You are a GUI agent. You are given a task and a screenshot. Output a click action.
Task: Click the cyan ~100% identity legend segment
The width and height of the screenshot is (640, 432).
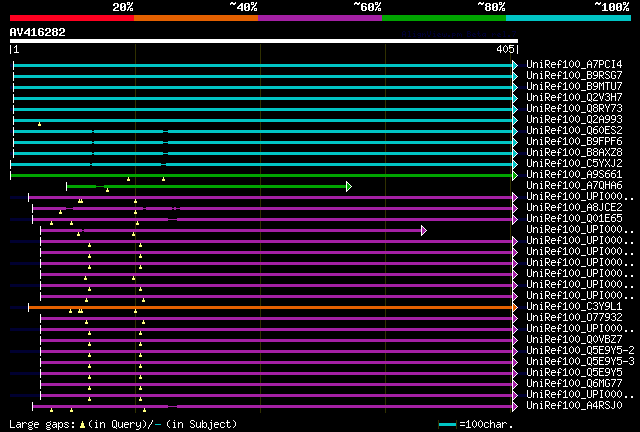[x=569, y=18]
